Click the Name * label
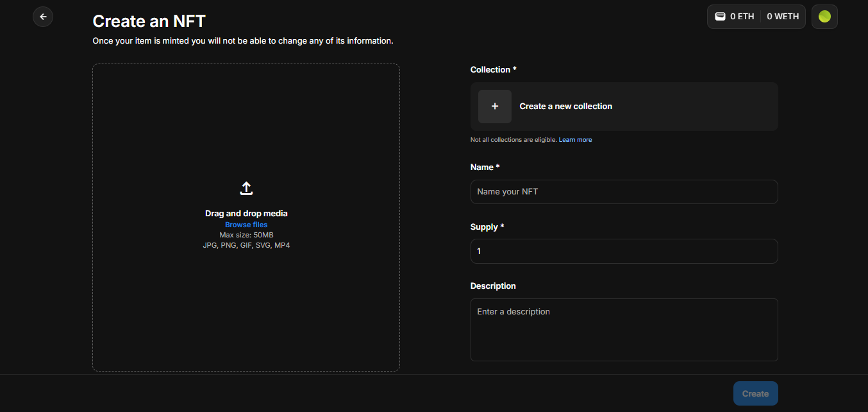The width and height of the screenshot is (868, 412). [x=485, y=167]
